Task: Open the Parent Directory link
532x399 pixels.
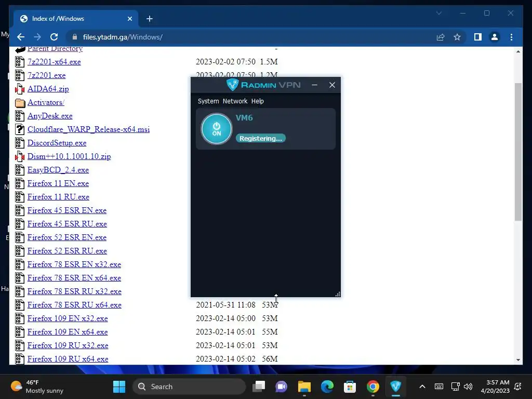Action: tap(55, 48)
